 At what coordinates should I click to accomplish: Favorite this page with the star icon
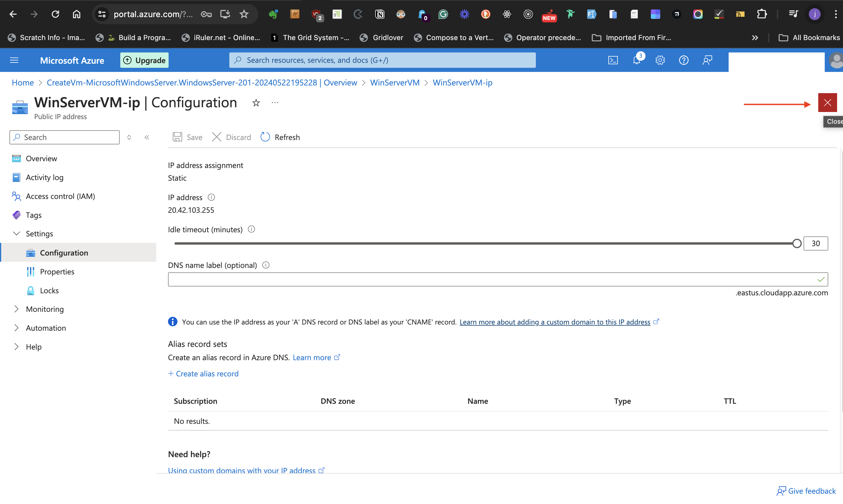[256, 103]
